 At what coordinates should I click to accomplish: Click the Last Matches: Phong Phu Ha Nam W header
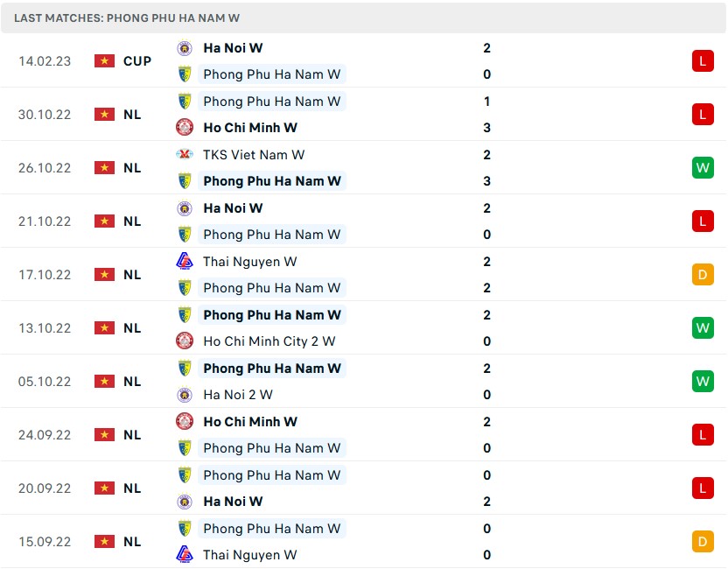pos(127,18)
